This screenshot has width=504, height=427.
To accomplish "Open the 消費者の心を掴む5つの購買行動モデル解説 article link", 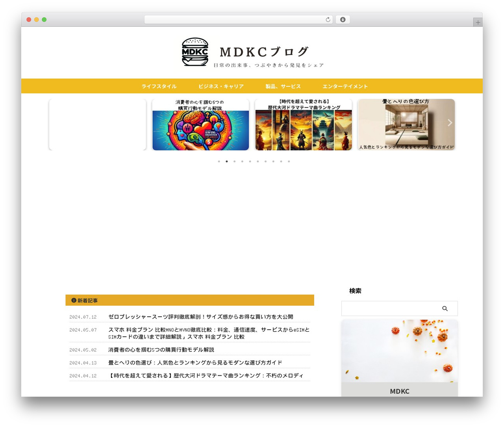I will tap(161, 350).
